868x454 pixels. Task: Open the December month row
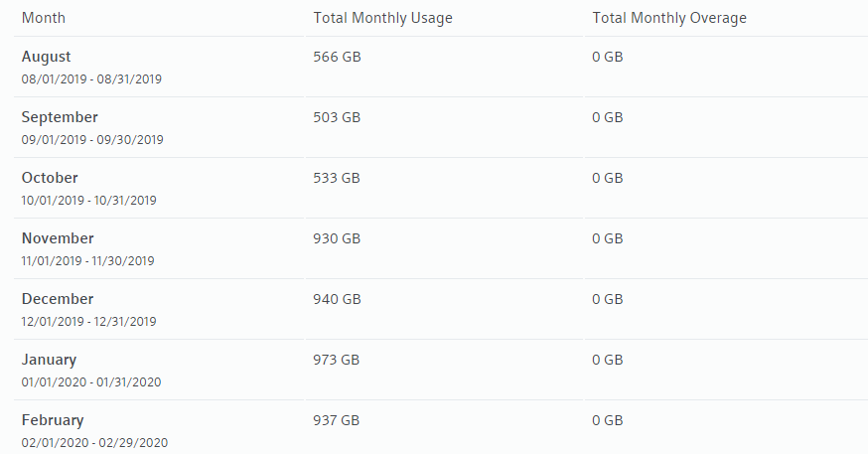coord(58,299)
